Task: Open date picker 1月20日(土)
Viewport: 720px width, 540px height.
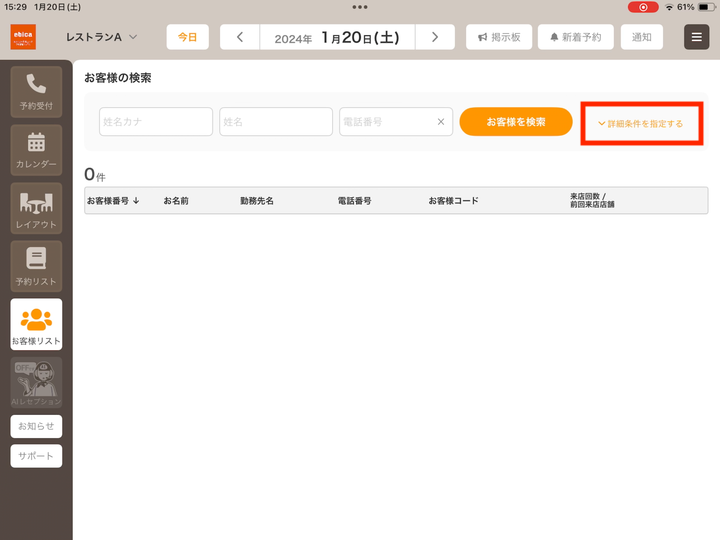Action: 338,37
